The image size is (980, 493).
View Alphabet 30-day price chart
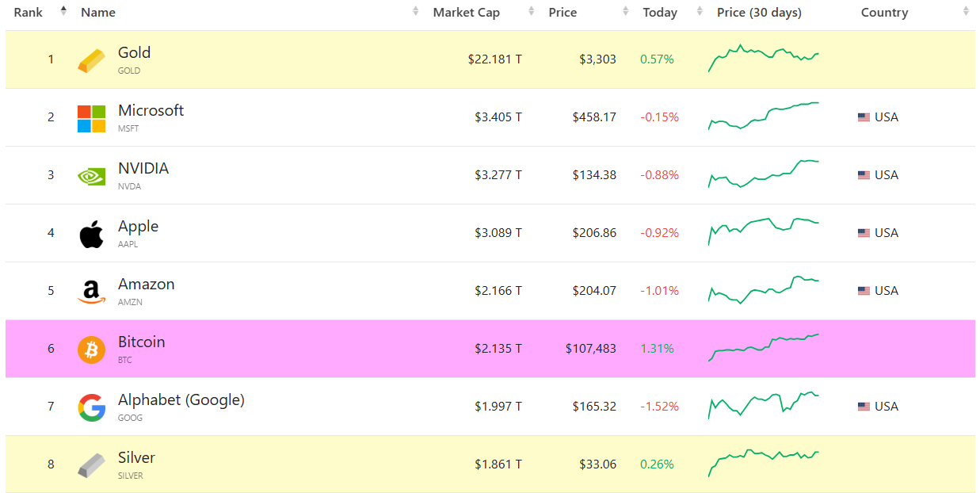[x=763, y=405]
